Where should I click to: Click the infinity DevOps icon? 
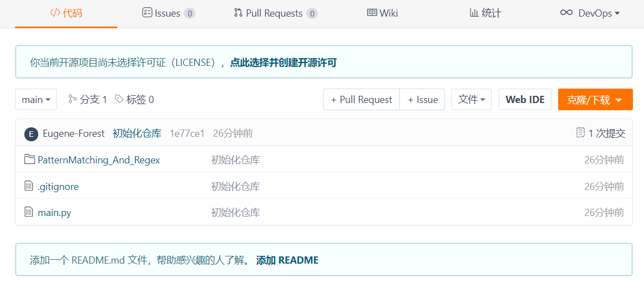pyautogui.click(x=566, y=13)
